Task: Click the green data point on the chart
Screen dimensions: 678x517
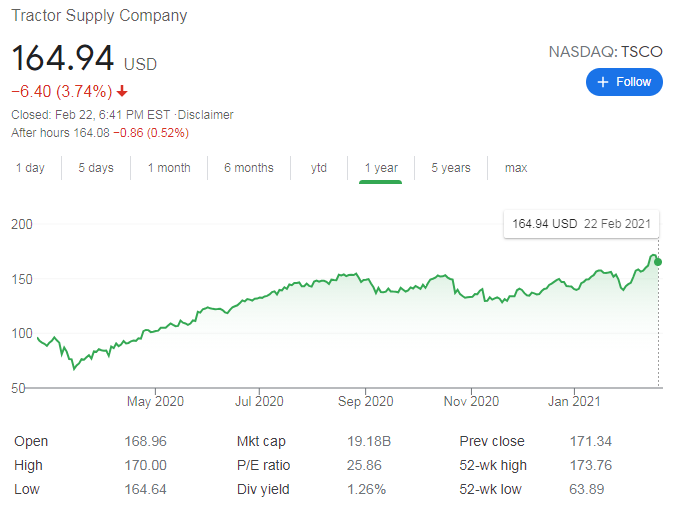Action: 658,262
